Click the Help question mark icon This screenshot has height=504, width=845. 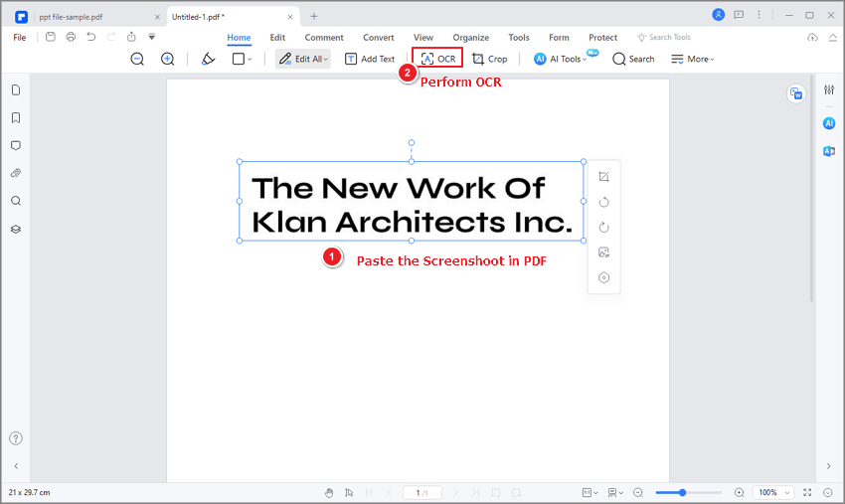16,438
